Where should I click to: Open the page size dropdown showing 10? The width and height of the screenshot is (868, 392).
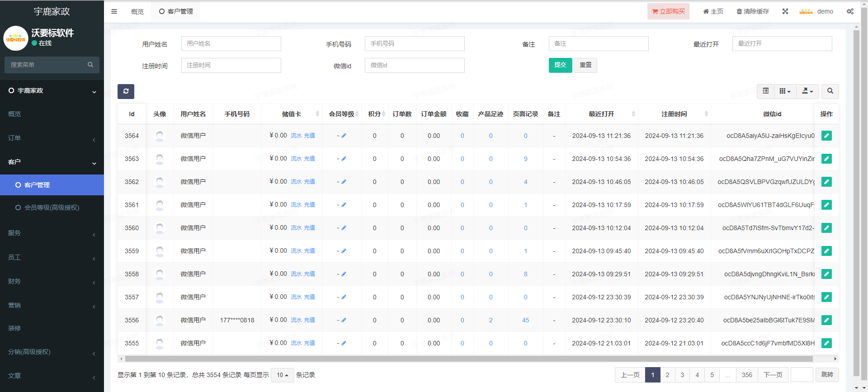pyautogui.click(x=282, y=375)
